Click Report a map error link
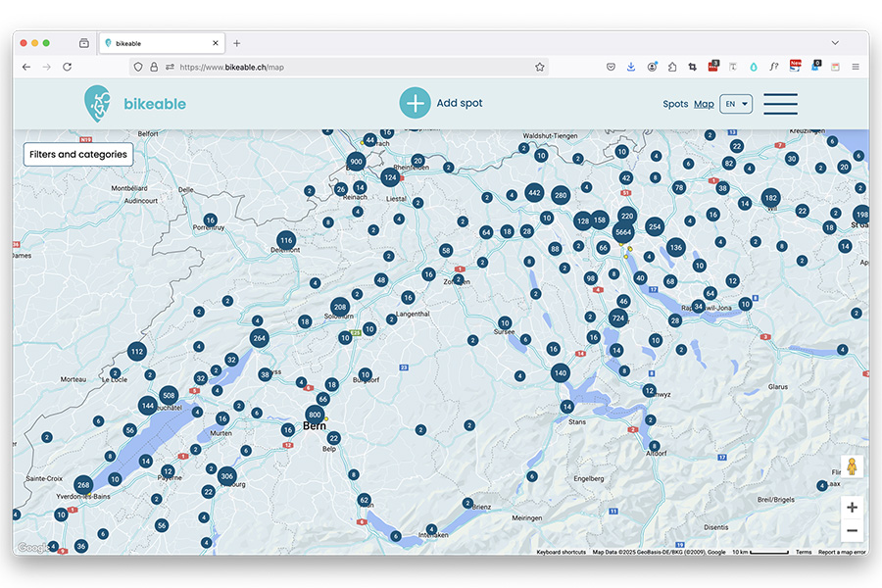 842,552
